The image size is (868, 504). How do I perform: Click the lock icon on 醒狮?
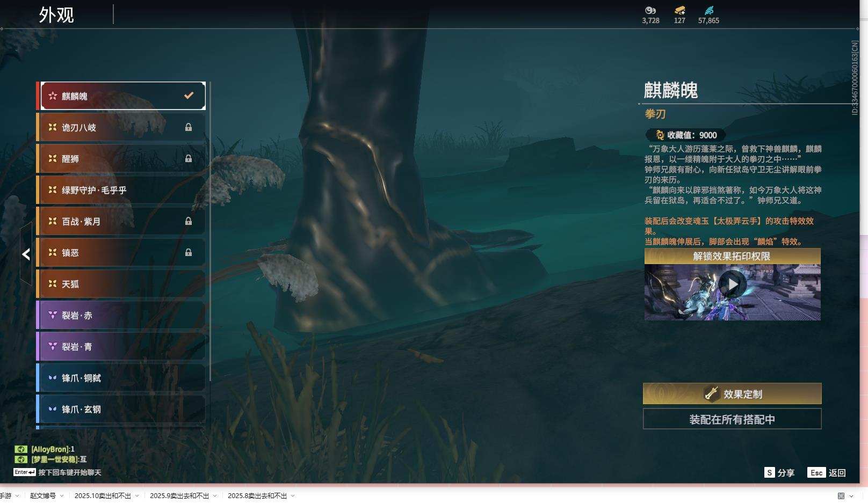189,158
